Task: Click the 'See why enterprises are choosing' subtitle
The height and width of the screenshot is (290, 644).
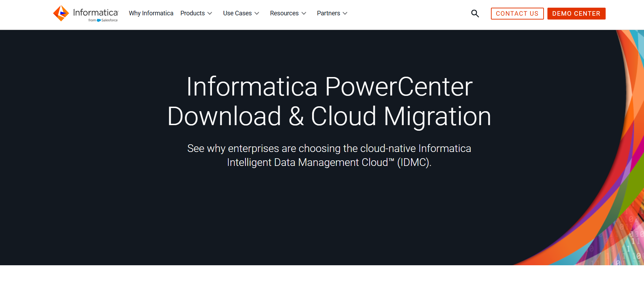Action: [x=329, y=148]
